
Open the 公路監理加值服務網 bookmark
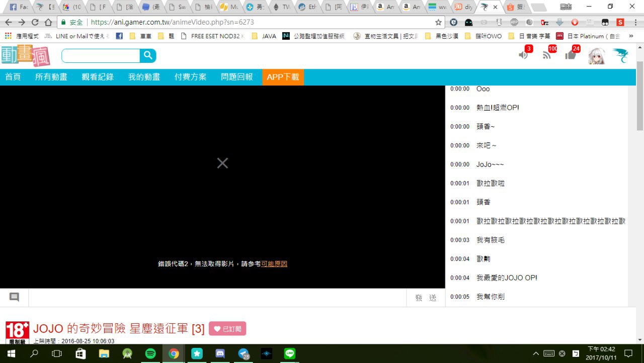[313, 36]
